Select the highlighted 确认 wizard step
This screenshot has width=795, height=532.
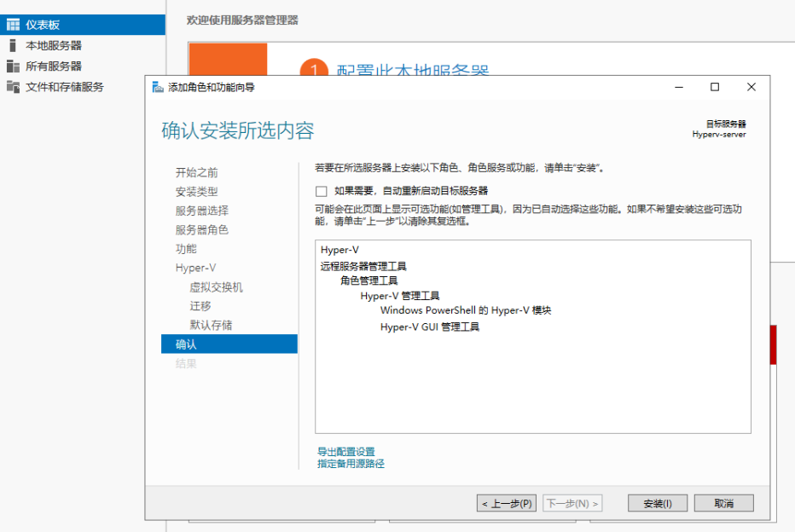tap(229, 344)
